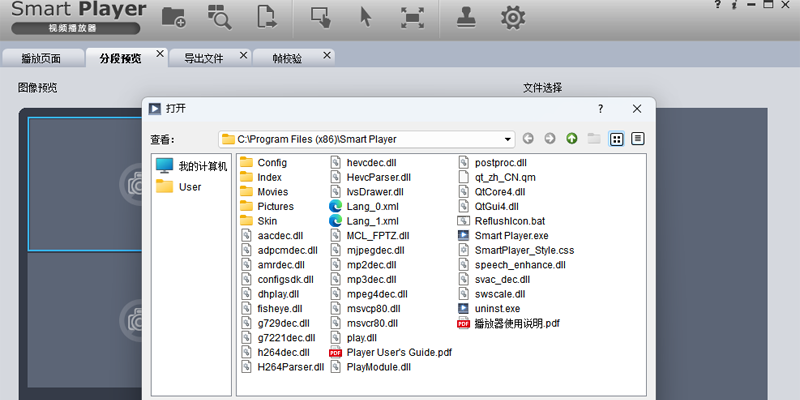Click the dialog back navigation arrow
Image resolution: width=800 pixels, height=400 pixels.
coord(528,139)
